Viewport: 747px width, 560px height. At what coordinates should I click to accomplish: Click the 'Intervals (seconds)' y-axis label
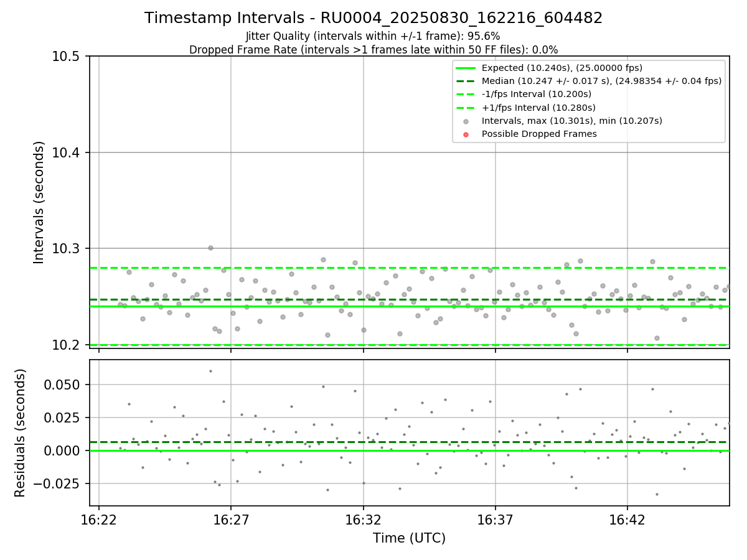click(39, 202)
